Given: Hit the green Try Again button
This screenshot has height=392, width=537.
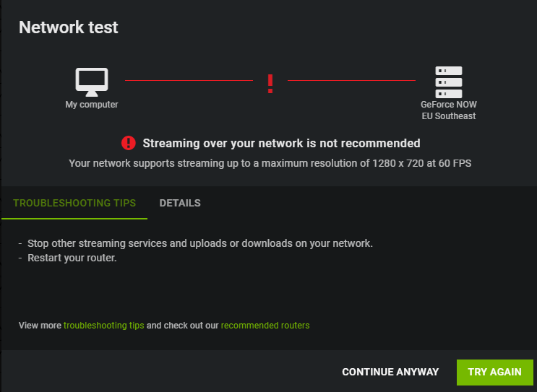Looking at the screenshot, I should coord(495,373).
